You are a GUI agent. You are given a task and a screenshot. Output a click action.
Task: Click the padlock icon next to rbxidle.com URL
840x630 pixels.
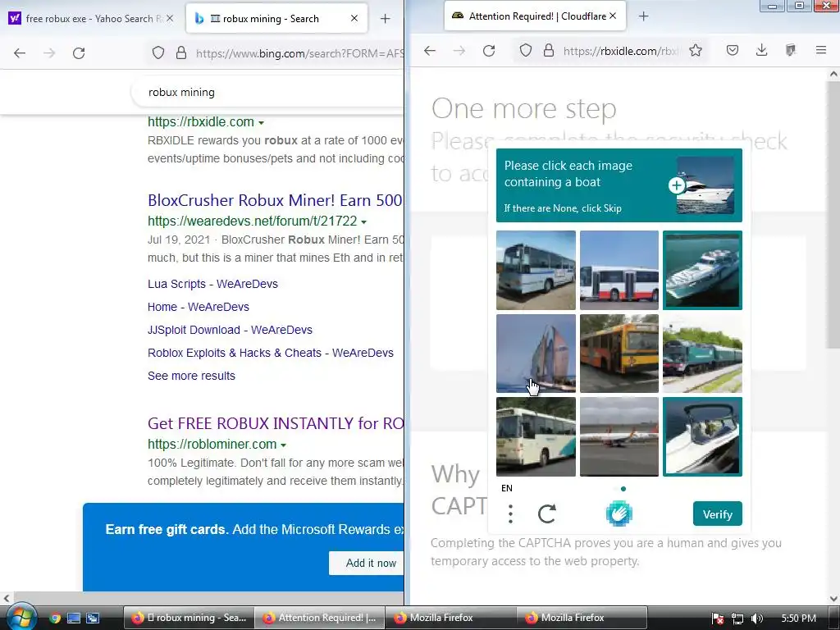click(549, 50)
